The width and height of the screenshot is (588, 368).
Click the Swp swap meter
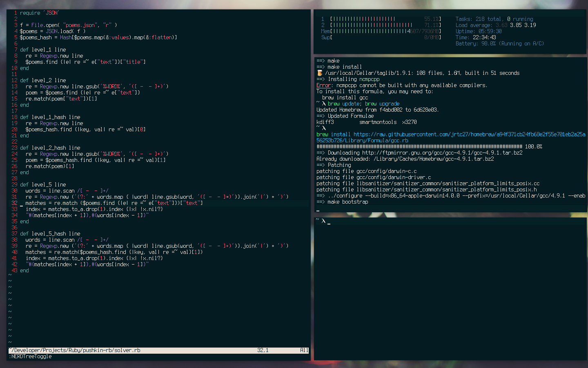(381, 37)
